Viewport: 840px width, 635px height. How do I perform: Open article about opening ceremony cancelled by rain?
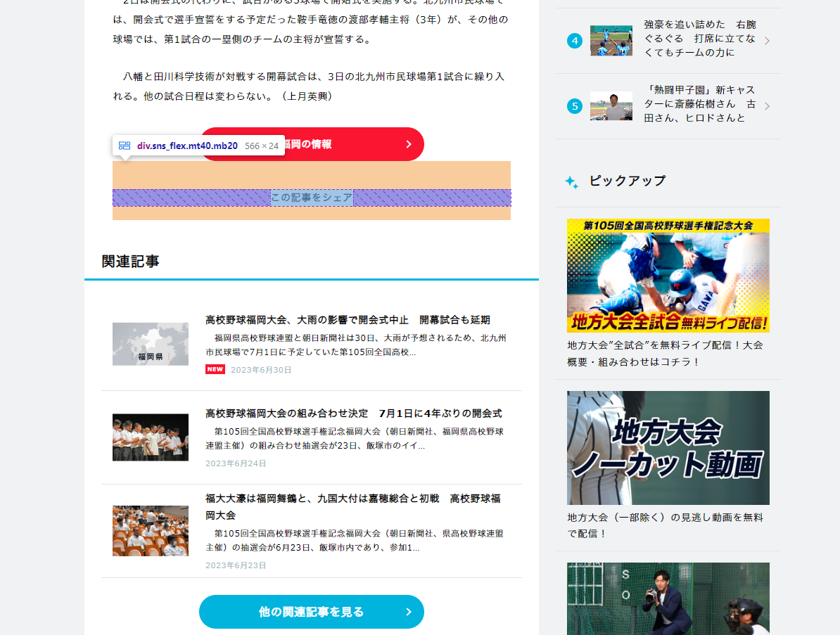point(348,320)
